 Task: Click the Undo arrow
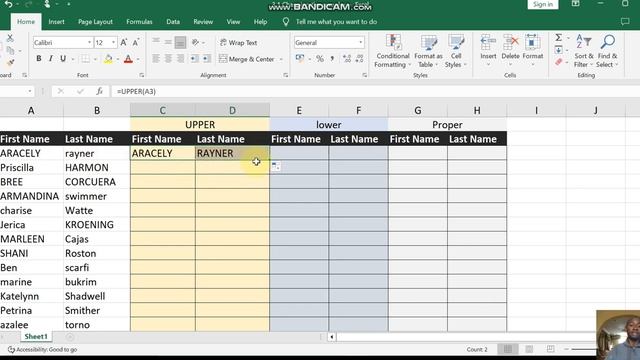[x=7, y=4]
